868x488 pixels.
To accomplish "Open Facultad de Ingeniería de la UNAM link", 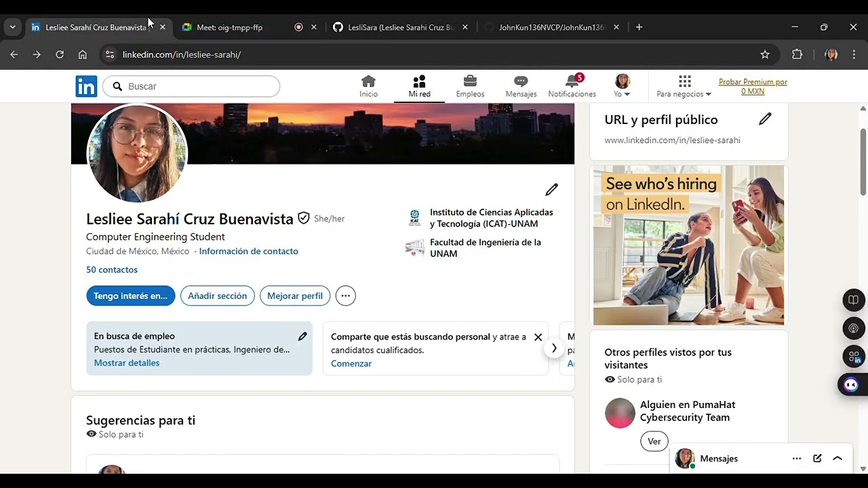I will click(x=486, y=247).
